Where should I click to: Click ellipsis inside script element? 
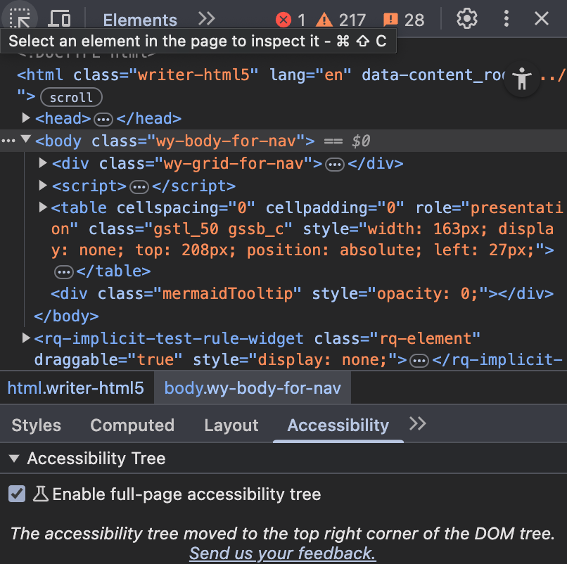coord(139,187)
